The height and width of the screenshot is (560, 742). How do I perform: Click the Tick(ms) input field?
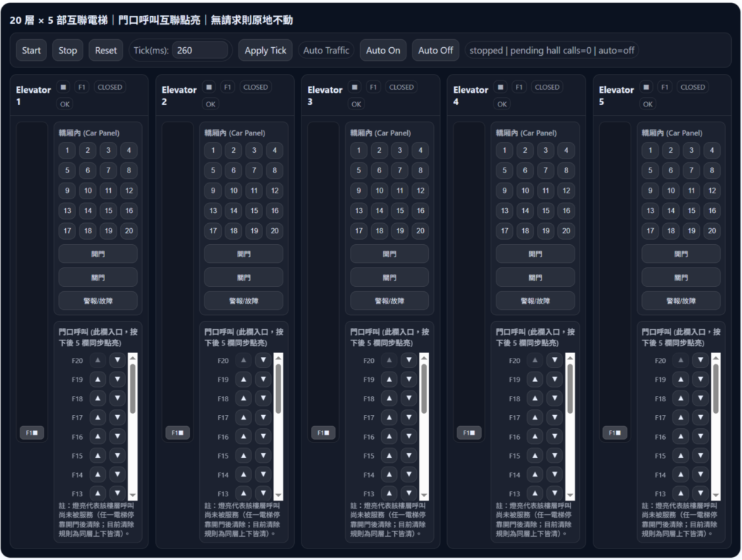click(200, 51)
